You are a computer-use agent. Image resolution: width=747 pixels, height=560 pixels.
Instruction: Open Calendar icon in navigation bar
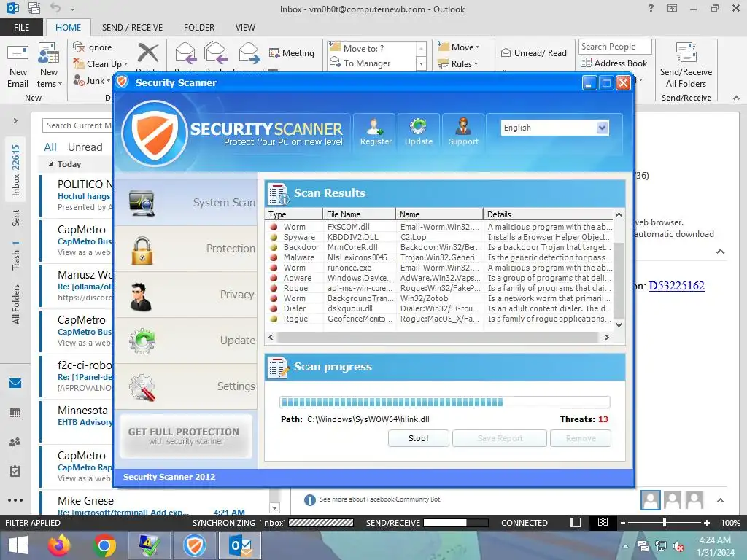pos(15,413)
